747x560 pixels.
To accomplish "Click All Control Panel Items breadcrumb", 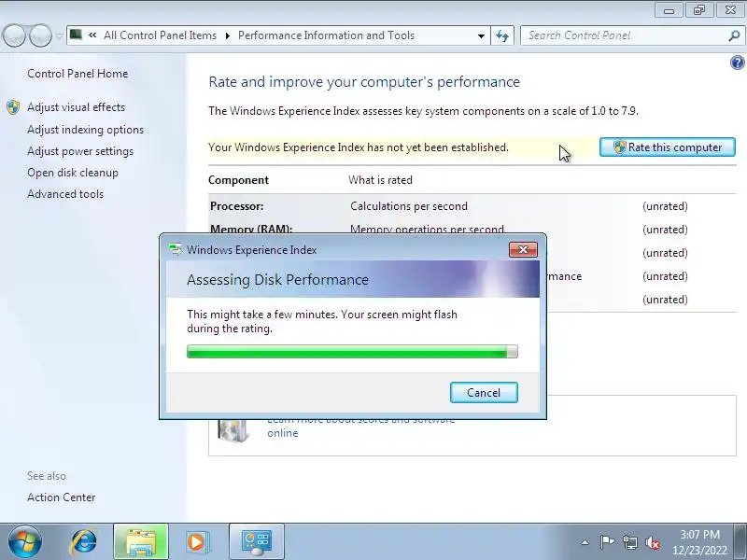I will (x=160, y=35).
